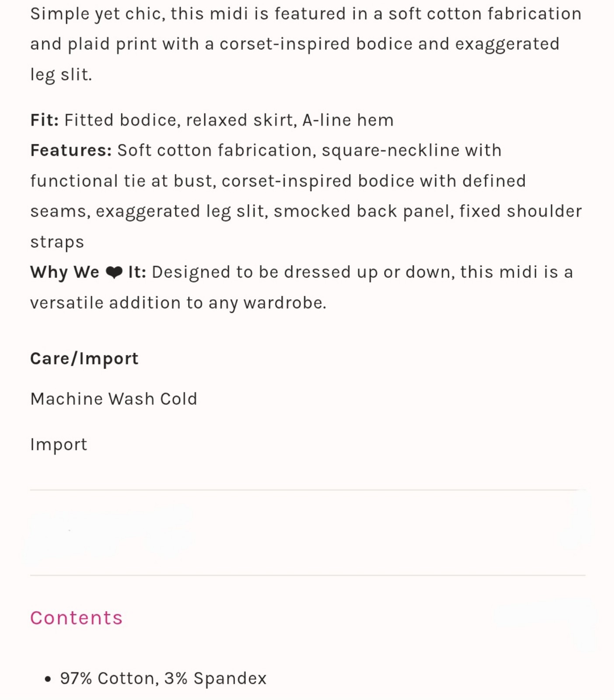Click the Import line under Care/Import
The height and width of the screenshot is (700, 614).
59,444
